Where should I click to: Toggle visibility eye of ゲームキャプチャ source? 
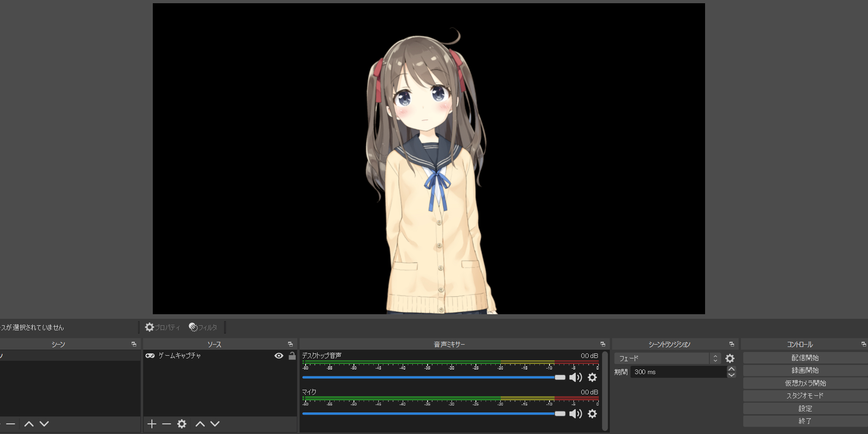(x=279, y=356)
